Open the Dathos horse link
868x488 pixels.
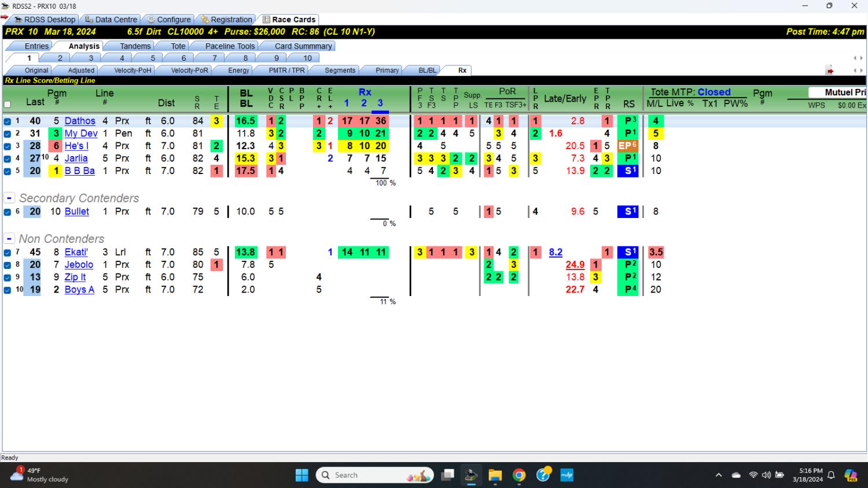tap(80, 121)
